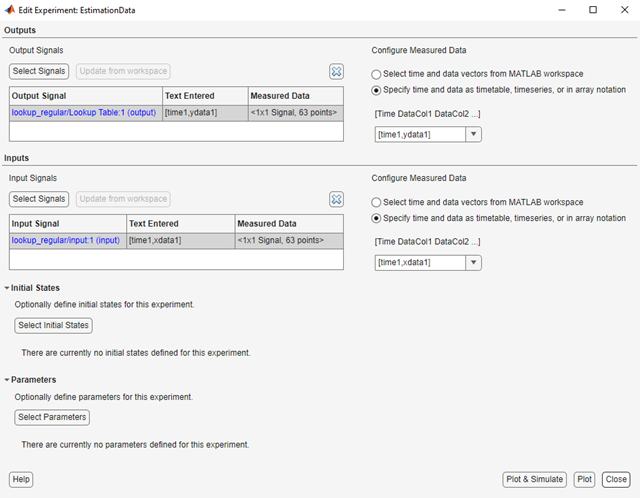Viewport: 640px width, 498px height.
Task: Select workspace vectors radio for input data
Action: tap(376, 202)
